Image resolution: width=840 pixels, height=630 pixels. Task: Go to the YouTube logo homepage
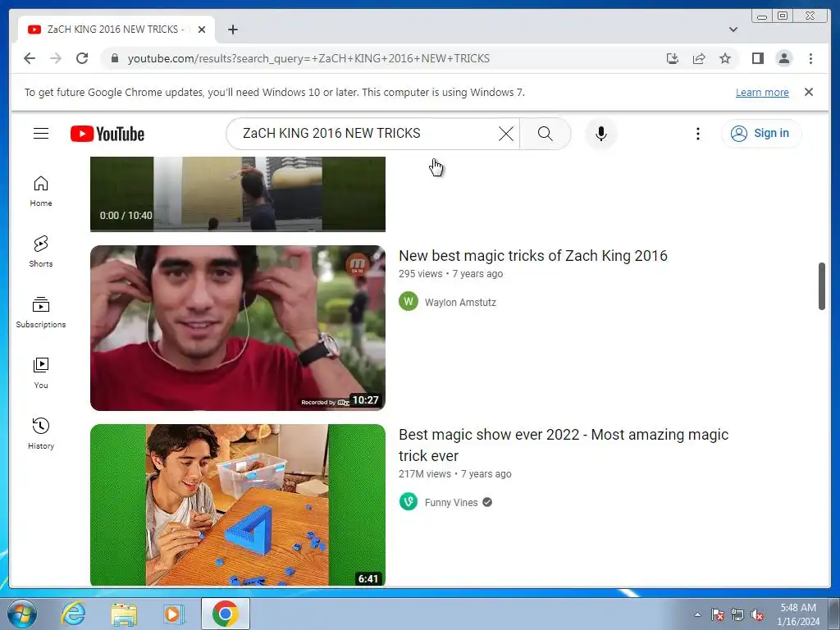click(x=107, y=134)
